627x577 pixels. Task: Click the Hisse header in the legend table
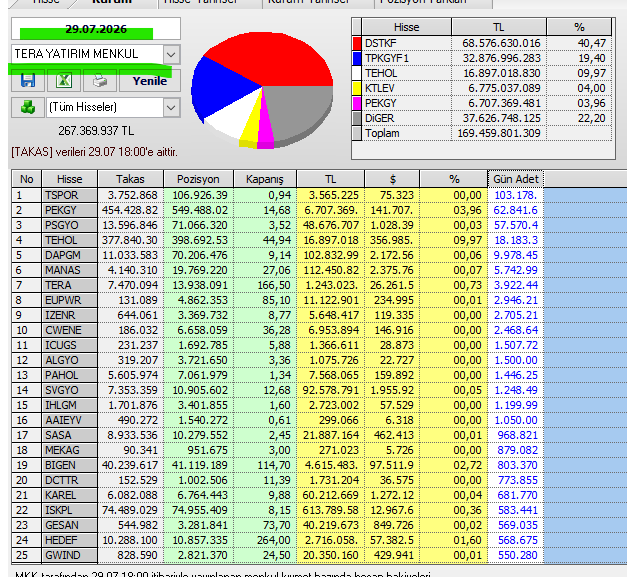pos(407,27)
